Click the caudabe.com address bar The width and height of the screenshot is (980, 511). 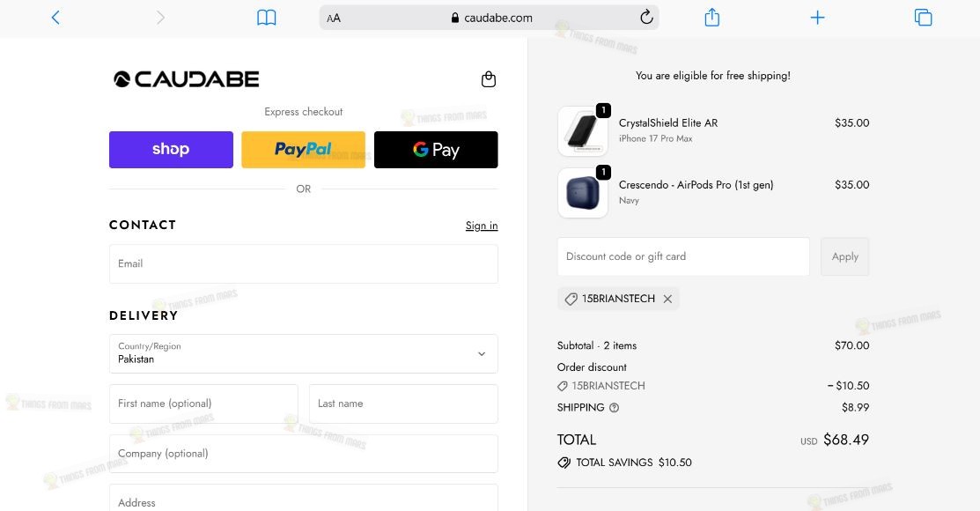click(x=489, y=18)
